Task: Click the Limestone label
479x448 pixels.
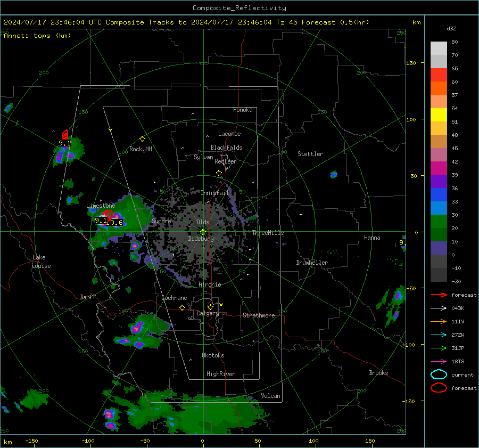Action: [x=101, y=206]
